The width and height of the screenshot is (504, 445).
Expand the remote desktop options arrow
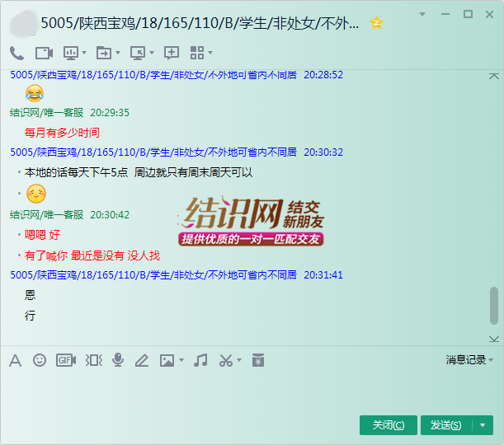152,53
